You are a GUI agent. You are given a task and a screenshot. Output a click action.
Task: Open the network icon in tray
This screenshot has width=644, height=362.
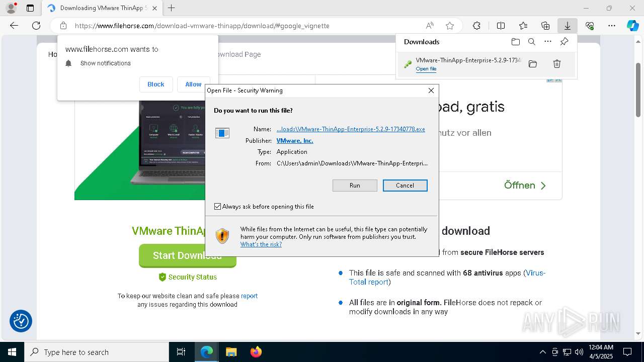(x=567, y=352)
